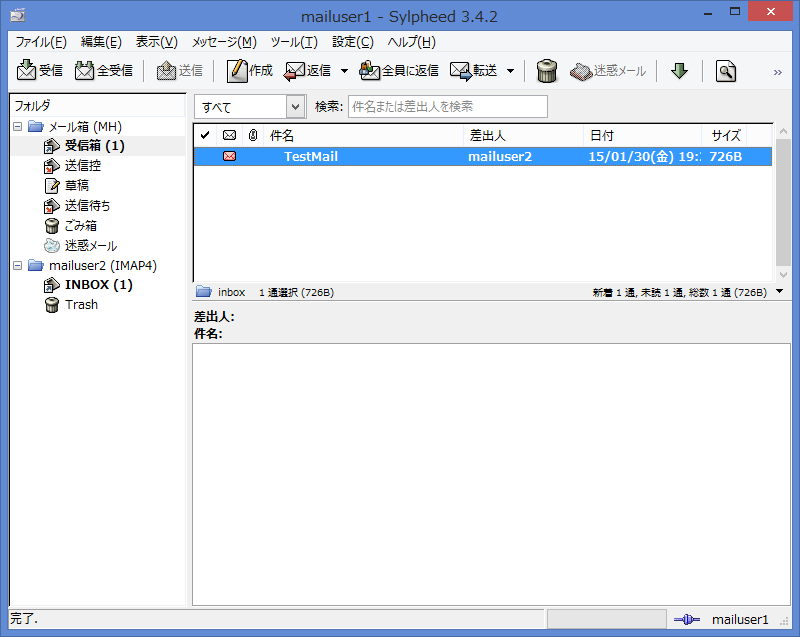Sort messages by 件名 column header
800x637 pixels.
[363, 135]
